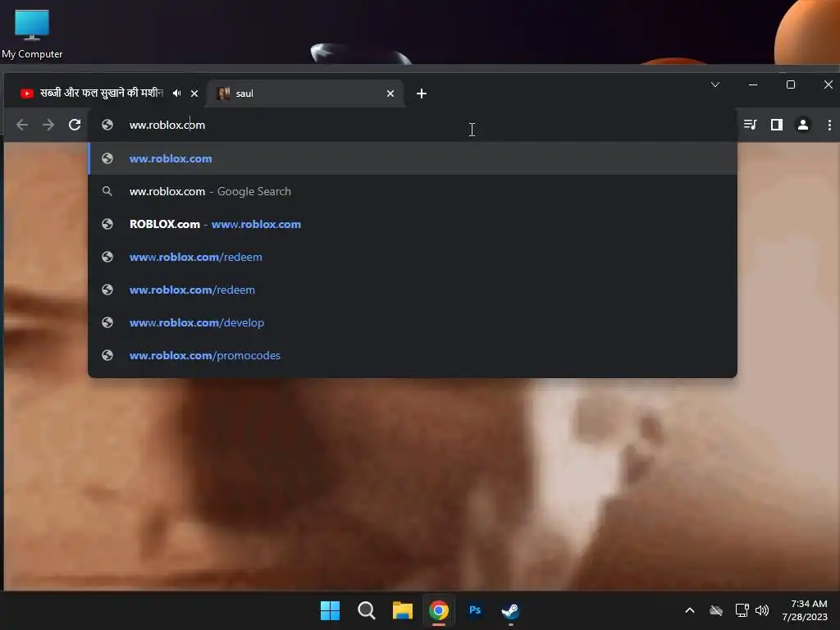The image size is (840, 630).
Task: Click globe icon beside www.roblox.com/develop
Action: click(x=107, y=322)
